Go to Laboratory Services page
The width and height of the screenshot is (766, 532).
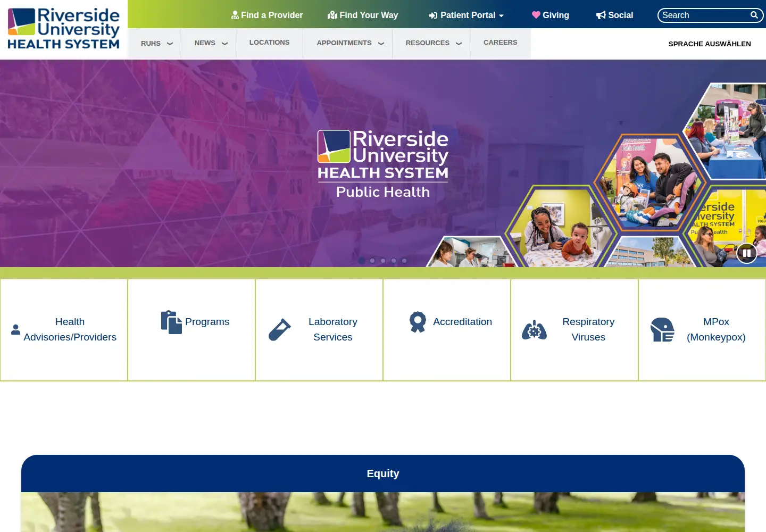click(333, 329)
